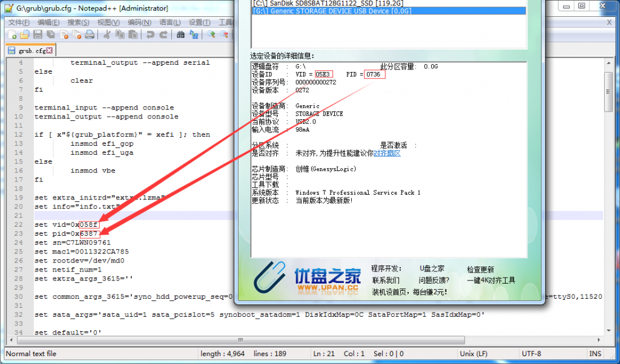Open the 文件(F) menu
This screenshot has height=364, width=620.
tap(19, 22)
